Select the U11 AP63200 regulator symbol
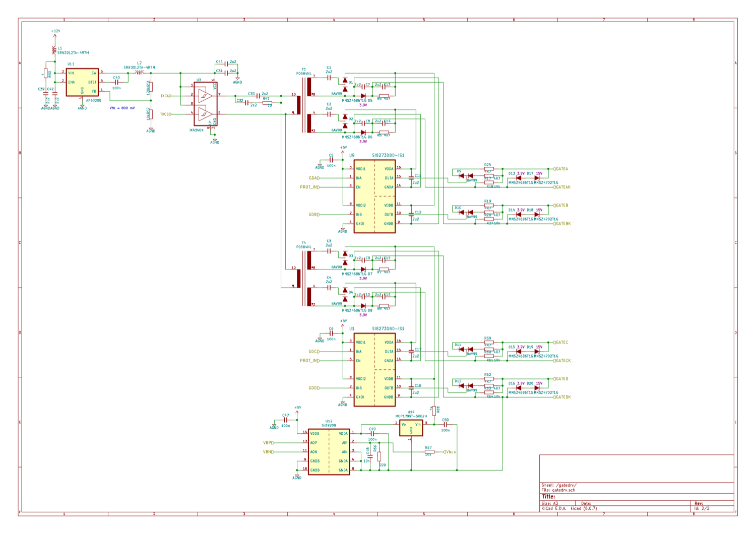Viewport: 756px width, 534px height. [82, 82]
